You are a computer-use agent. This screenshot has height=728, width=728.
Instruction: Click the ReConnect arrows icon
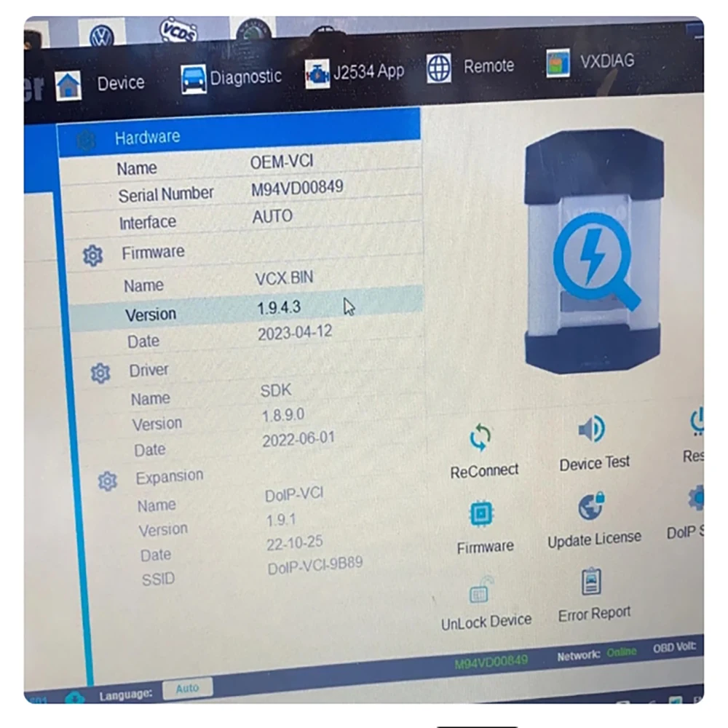pyautogui.click(x=480, y=437)
